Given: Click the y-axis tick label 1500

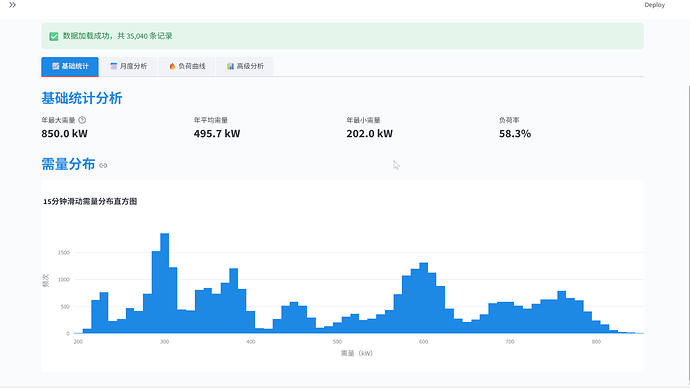Looking at the screenshot, I should (64, 253).
